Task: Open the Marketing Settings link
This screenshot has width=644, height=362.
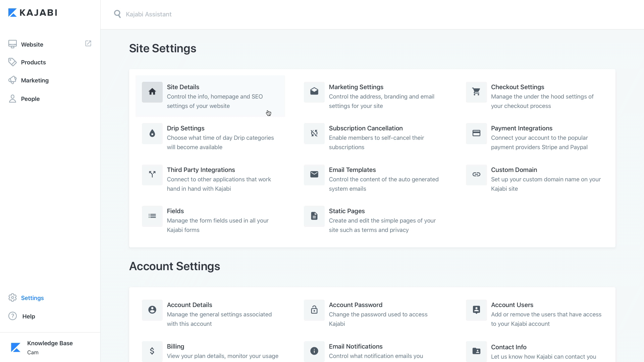Action: [x=356, y=87]
